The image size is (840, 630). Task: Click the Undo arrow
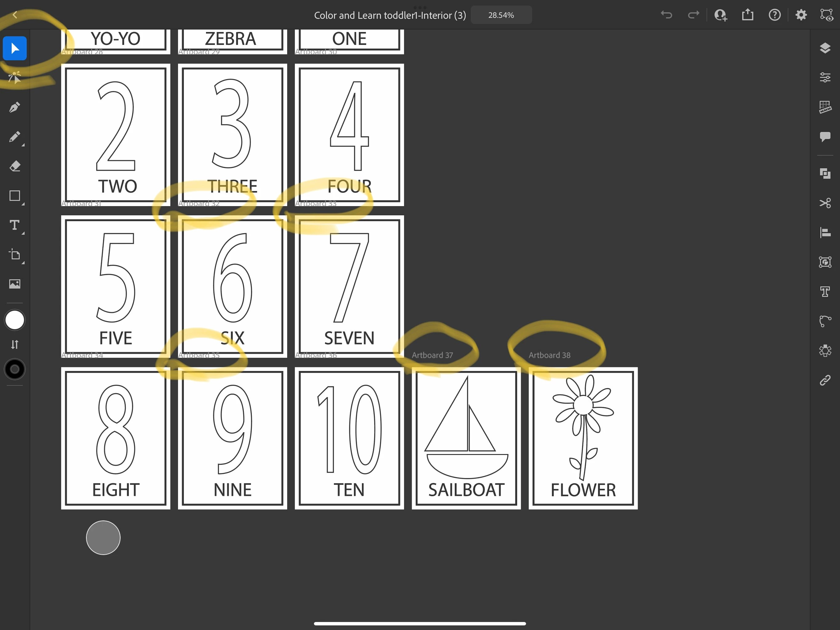667,15
